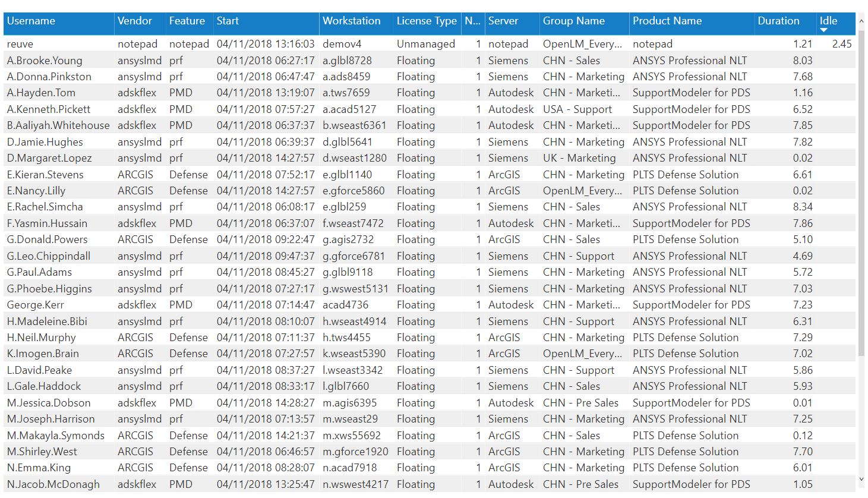The image size is (868, 498).
Task: Click the Vendor column header
Action: pyautogui.click(x=135, y=21)
